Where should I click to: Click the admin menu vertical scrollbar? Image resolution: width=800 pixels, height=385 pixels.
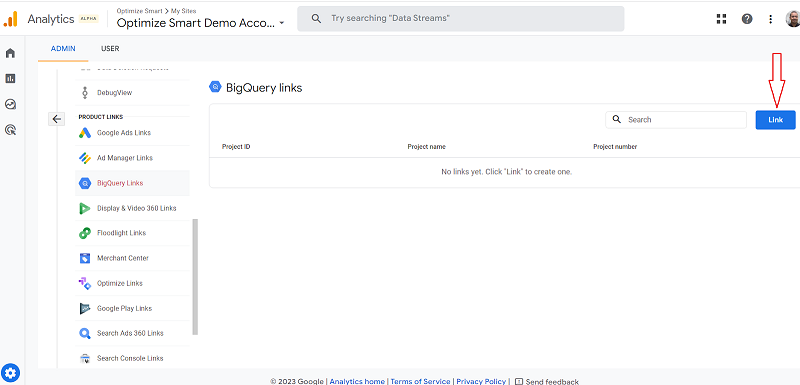click(x=195, y=277)
